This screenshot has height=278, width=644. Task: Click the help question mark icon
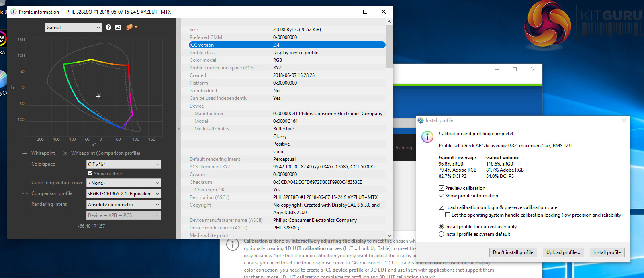108,27
